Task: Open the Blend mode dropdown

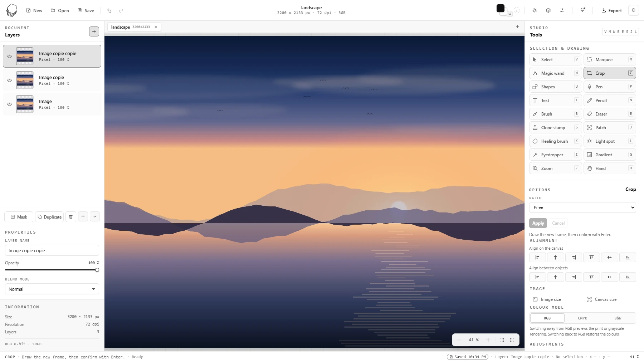Action: [x=52, y=289]
